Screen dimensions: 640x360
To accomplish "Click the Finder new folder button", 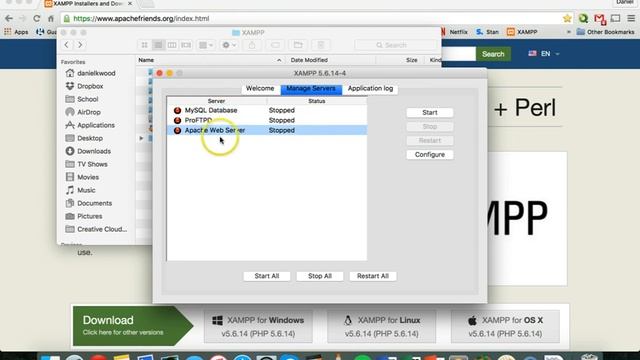I will pyautogui.click(x=298, y=45).
